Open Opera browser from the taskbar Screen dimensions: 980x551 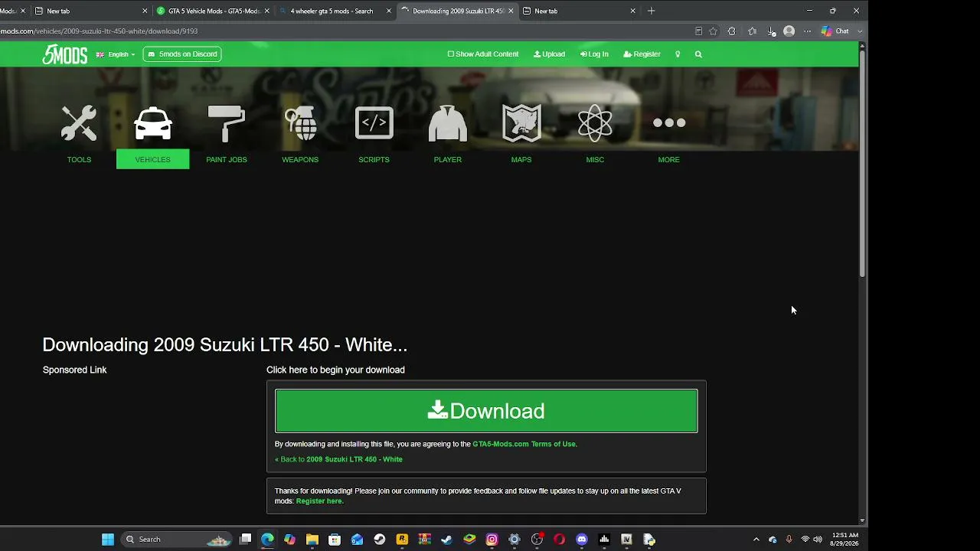click(560, 540)
